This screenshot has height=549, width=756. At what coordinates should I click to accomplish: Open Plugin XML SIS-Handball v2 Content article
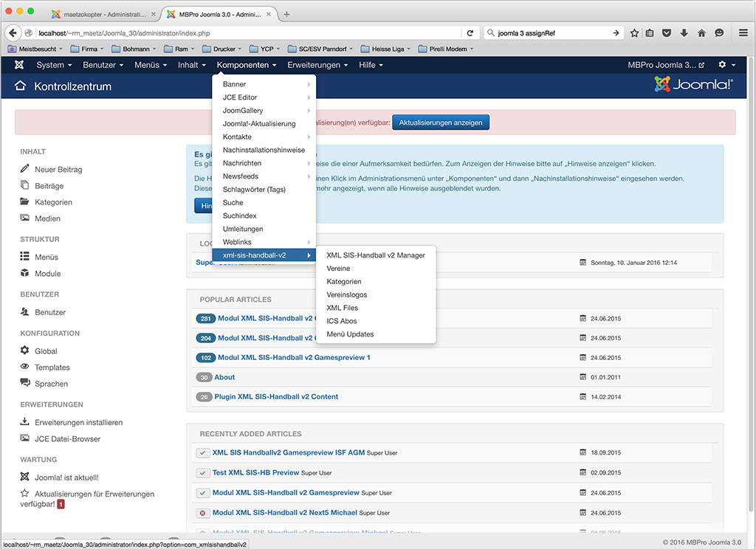click(276, 397)
